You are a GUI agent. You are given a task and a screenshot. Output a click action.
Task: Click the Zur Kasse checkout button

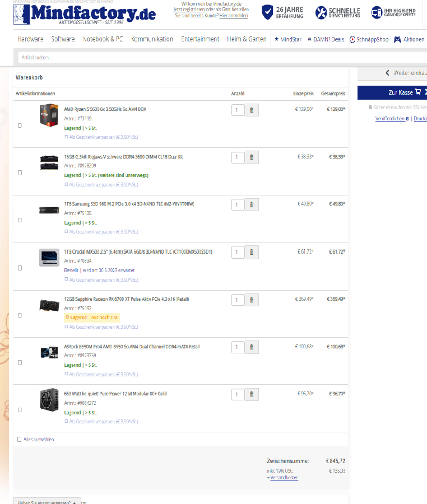point(392,92)
